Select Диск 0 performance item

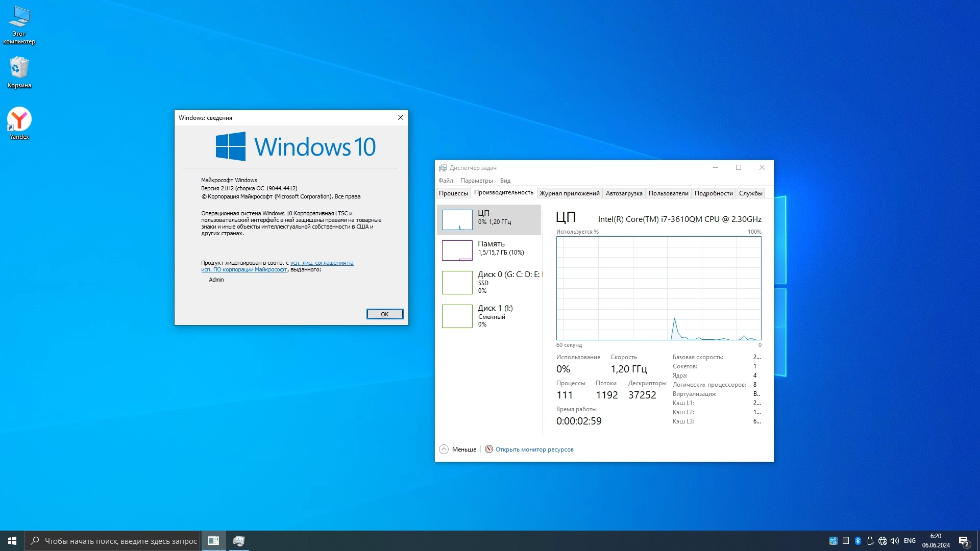click(x=489, y=282)
